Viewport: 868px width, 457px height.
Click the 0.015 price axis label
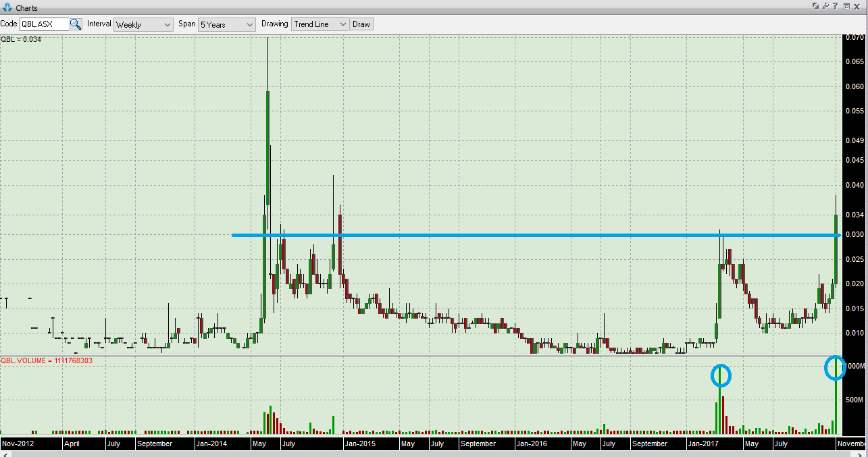(x=854, y=308)
